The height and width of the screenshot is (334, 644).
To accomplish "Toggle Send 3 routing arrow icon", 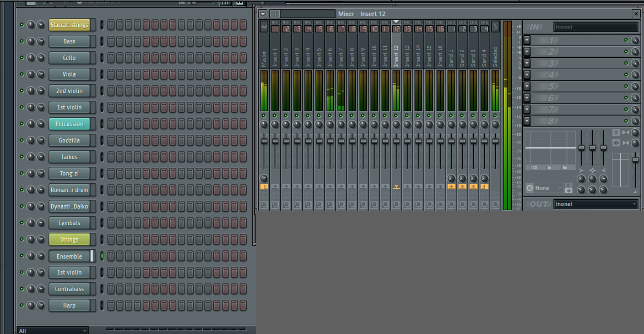I will click(x=473, y=187).
